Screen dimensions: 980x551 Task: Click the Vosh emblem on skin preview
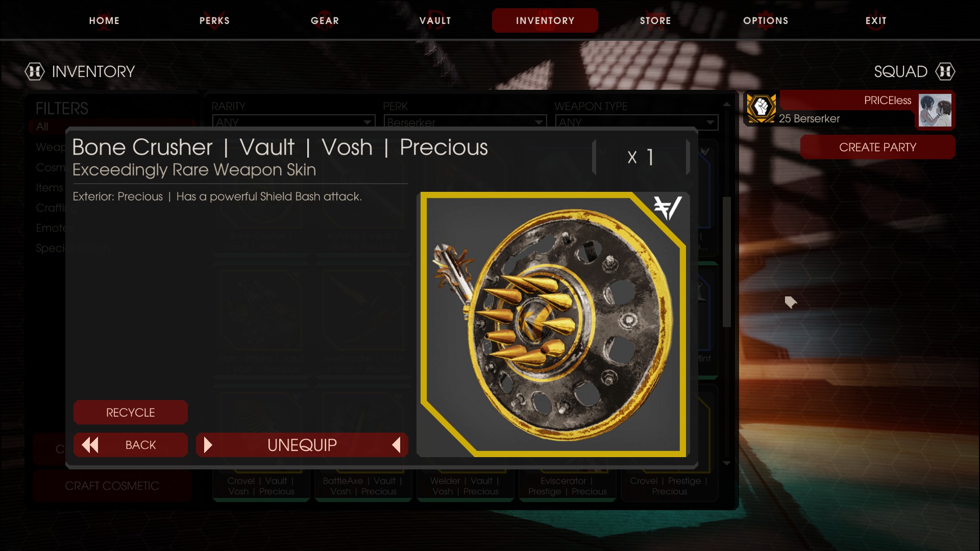(668, 208)
